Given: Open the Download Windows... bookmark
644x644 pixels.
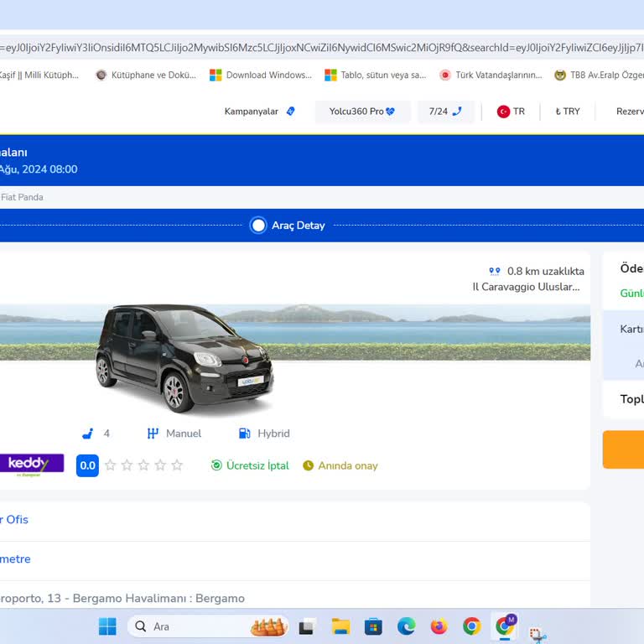Looking at the screenshot, I should tap(261, 75).
